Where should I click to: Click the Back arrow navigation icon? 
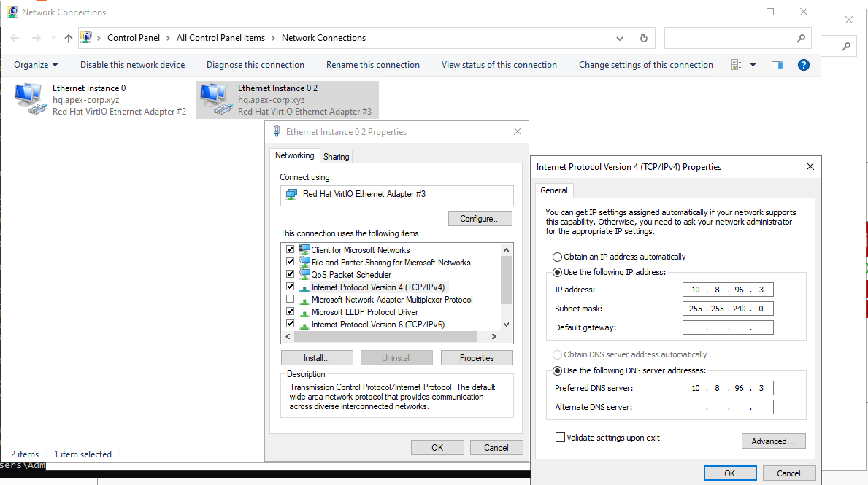pyautogui.click(x=15, y=38)
